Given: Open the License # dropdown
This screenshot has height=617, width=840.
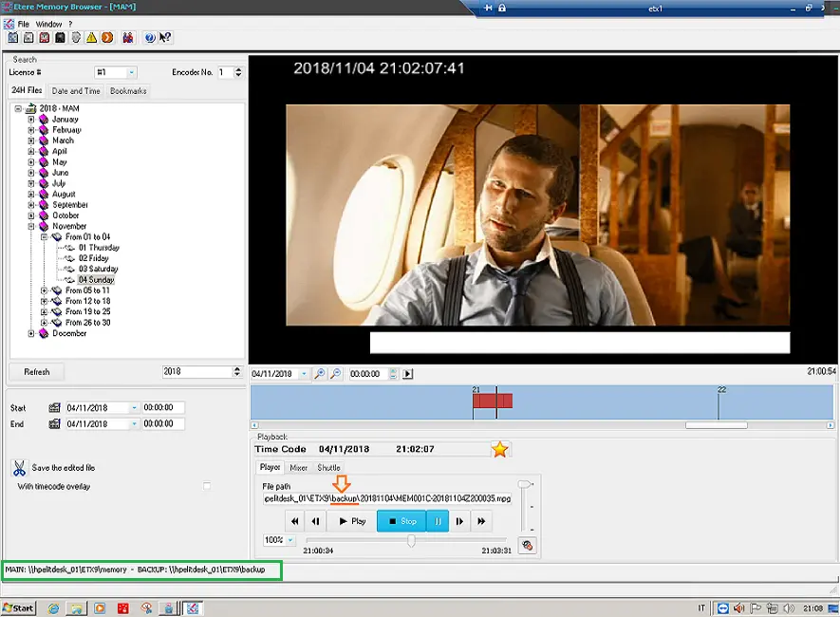Looking at the screenshot, I should (131, 72).
